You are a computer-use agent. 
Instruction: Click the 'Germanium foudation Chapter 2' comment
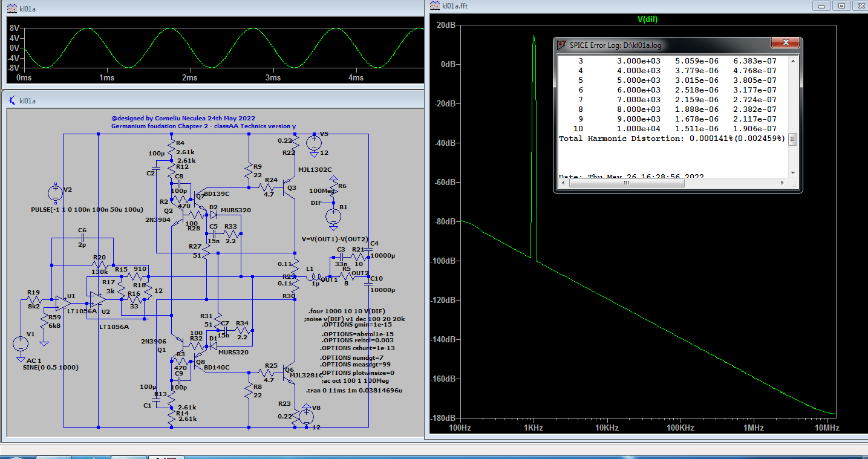(203, 126)
